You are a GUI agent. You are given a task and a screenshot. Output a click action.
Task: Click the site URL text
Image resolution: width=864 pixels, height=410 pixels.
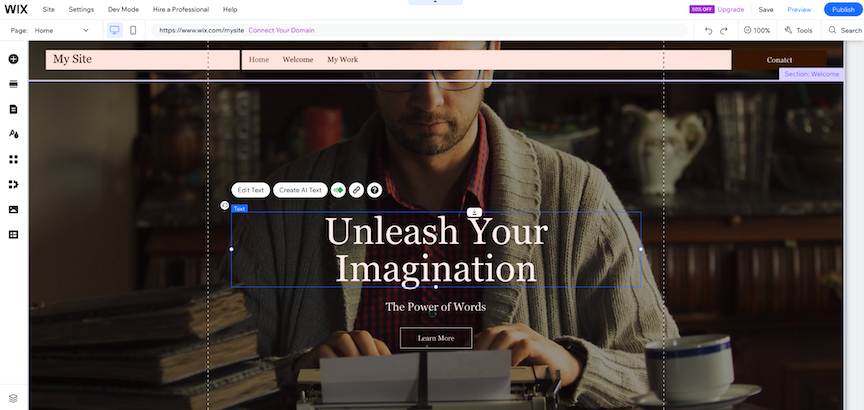[202, 30]
